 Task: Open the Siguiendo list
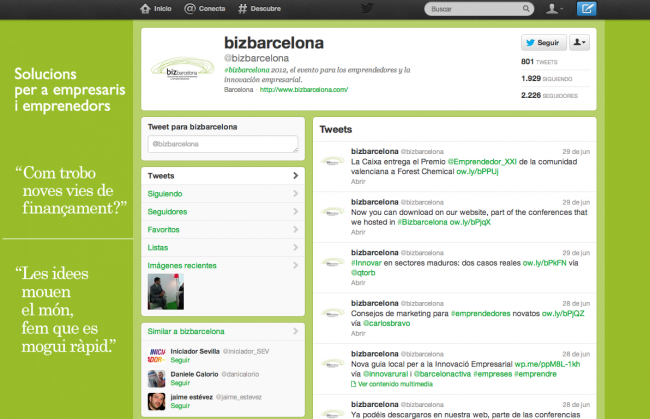click(223, 194)
